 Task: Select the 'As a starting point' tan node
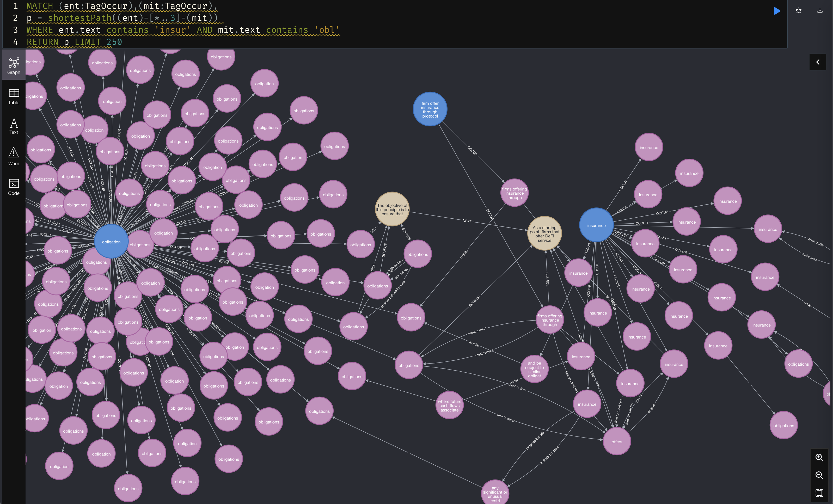[x=544, y=233]
